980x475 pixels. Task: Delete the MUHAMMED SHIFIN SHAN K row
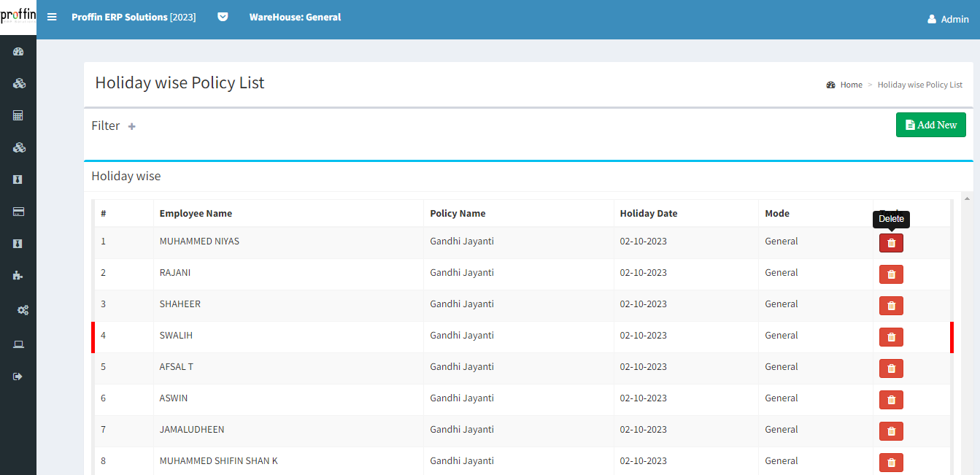pyautogui.click(x=891, y=463)
